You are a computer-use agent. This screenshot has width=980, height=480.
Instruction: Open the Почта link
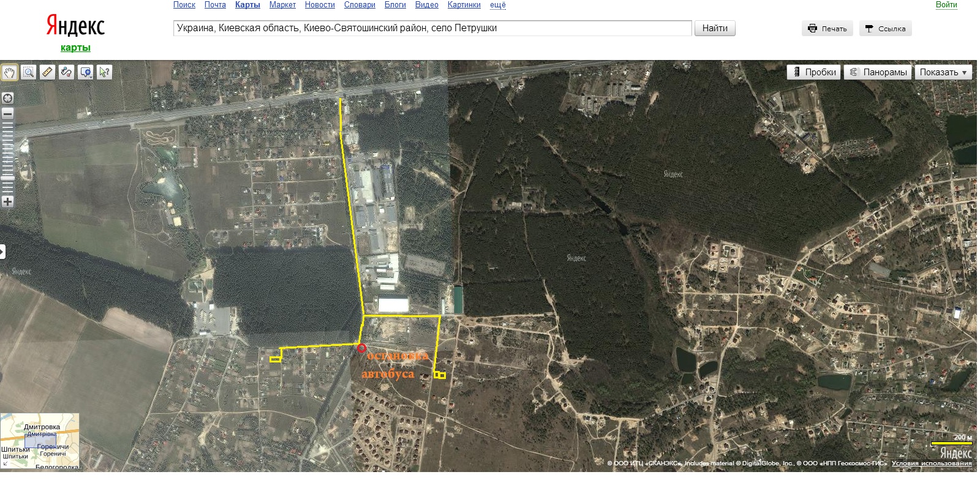215,5
